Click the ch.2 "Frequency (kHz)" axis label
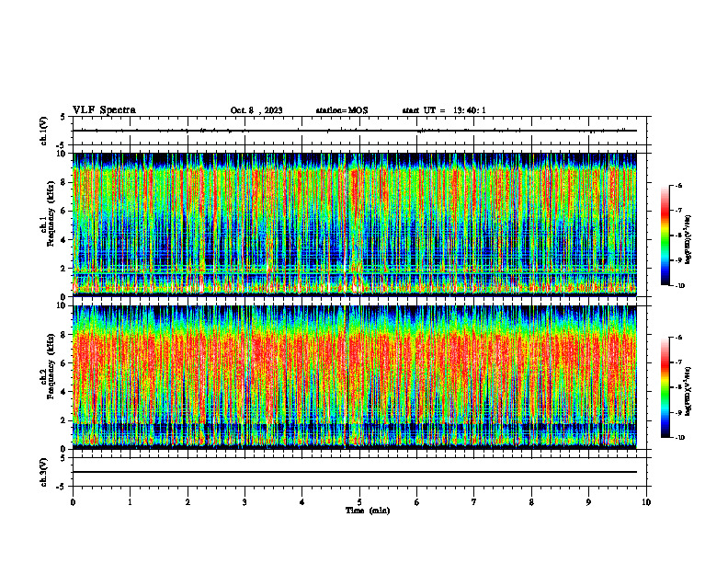 (x=51, y=365)
